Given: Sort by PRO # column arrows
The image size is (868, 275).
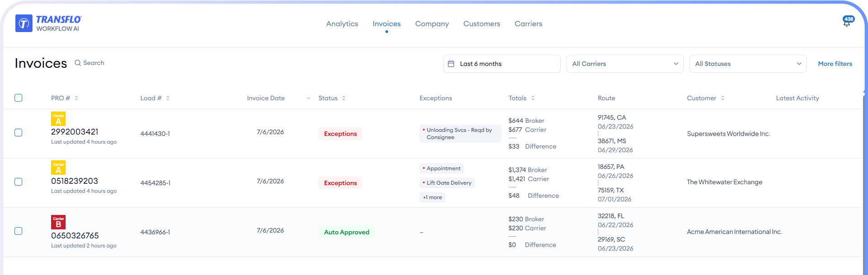Looking at the screenshot, I should tap(76, 98).
